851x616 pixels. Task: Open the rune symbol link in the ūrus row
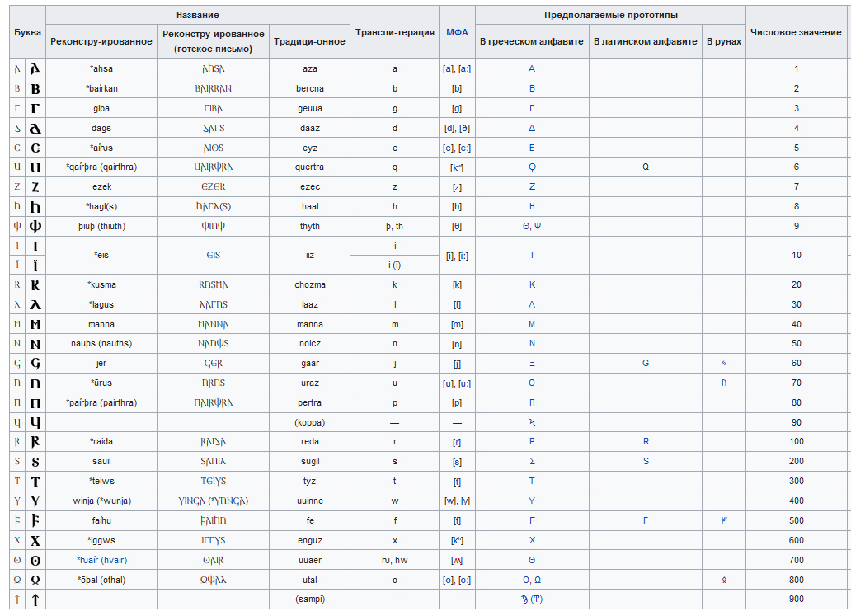[x=724, y=383]
